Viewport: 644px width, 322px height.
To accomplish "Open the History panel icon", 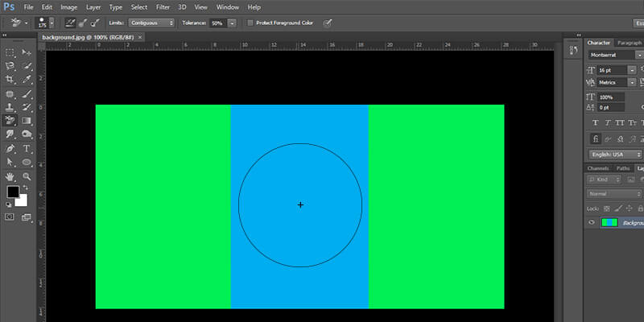I will (574, 50).
